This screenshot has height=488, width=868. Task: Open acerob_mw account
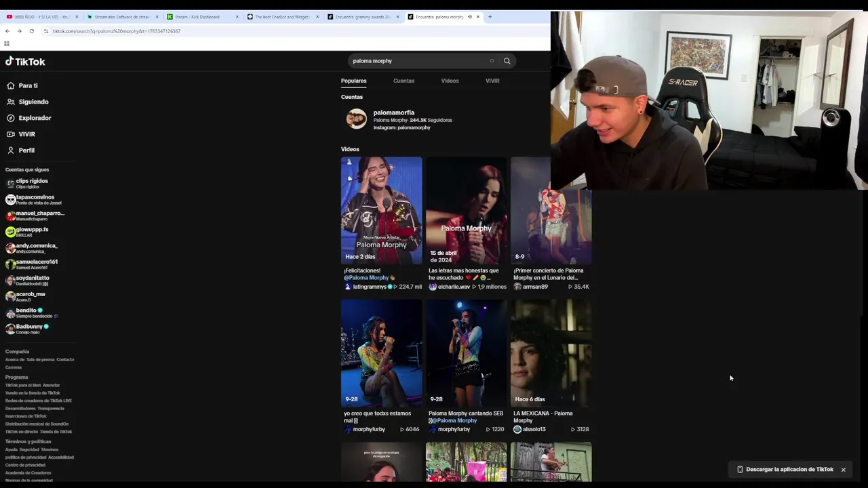[26, 297]
